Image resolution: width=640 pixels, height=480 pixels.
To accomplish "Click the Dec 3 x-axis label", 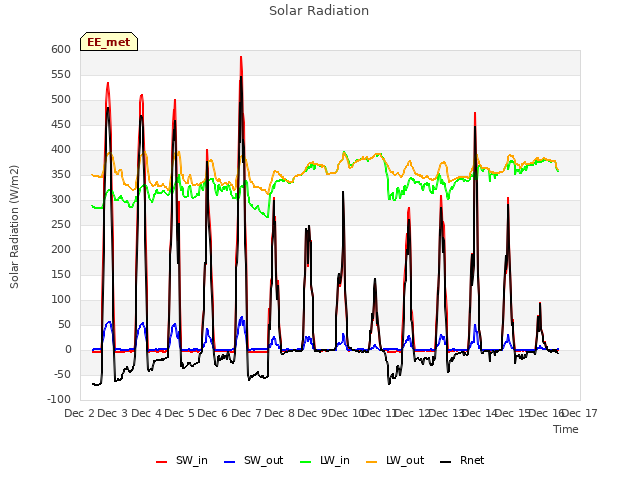I will pos(113,413).
